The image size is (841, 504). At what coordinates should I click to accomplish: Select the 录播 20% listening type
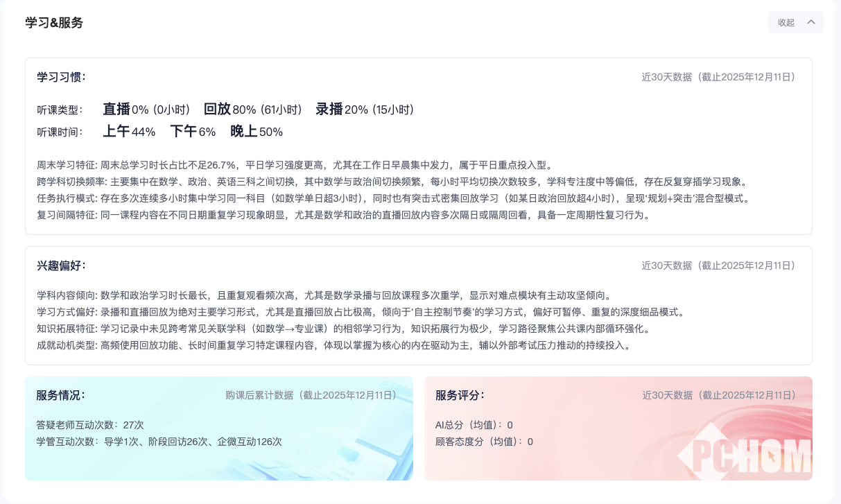point(364,110)
